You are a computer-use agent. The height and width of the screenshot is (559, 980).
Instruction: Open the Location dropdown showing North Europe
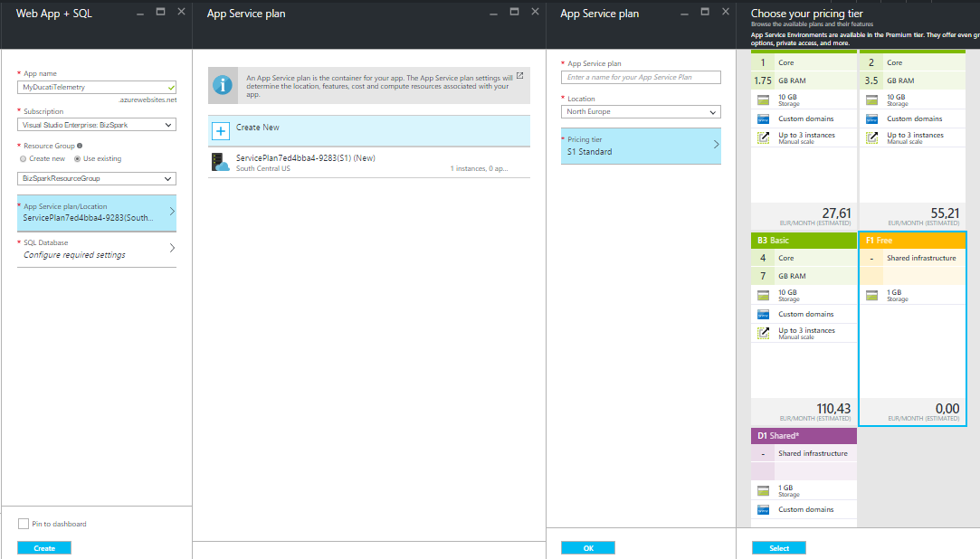pyautogui.click(x=641, y=112)
